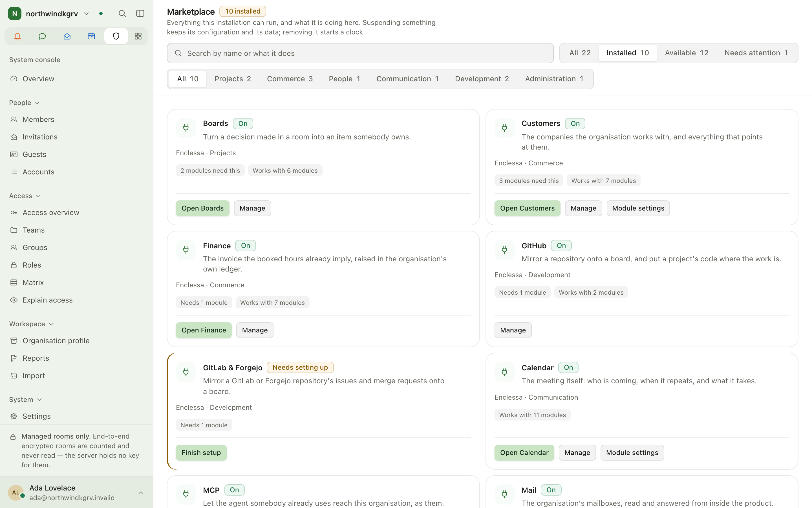Click Open Customers button

(x=527, y=208)
